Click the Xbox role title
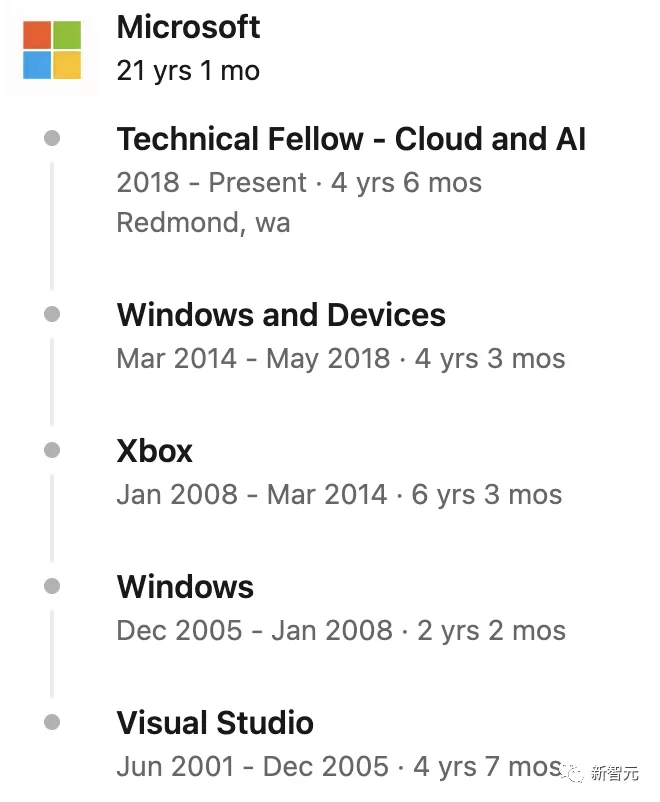Viewport: 660px width, 802px height. pos(155,451)
